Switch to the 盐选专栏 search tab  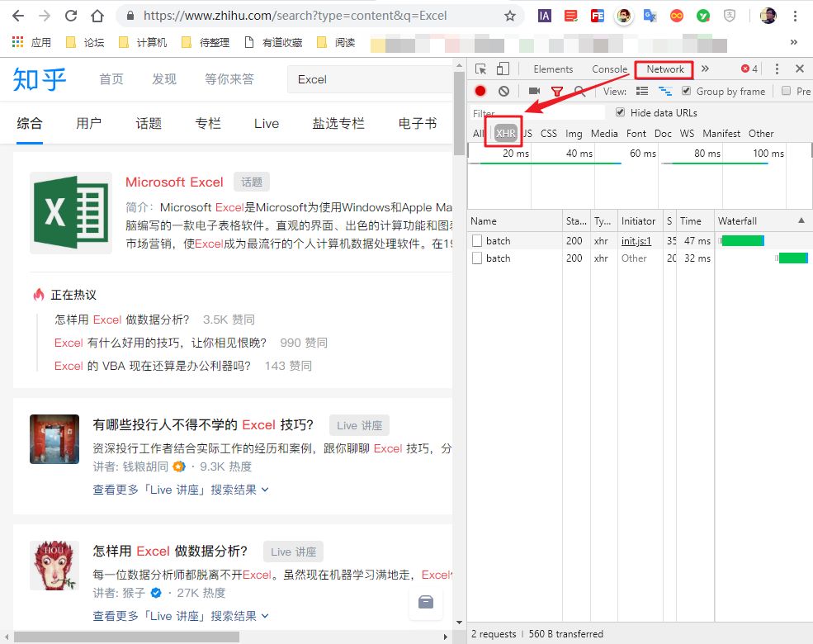point(338,123)
